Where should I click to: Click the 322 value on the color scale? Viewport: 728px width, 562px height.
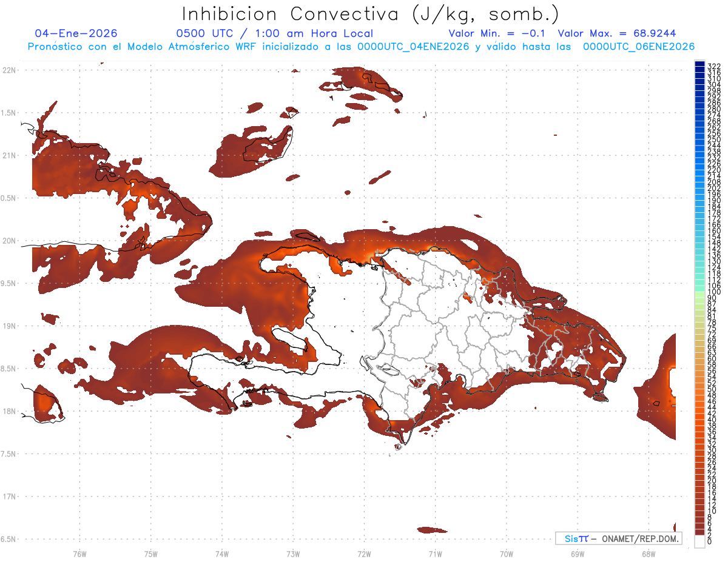tap(713, 65)
